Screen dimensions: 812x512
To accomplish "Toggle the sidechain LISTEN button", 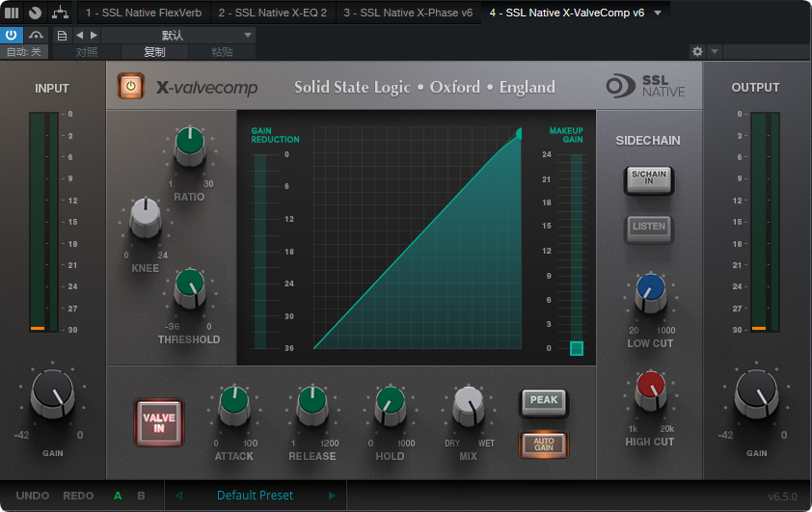I will pyautogui.click(x=649, y=229).
